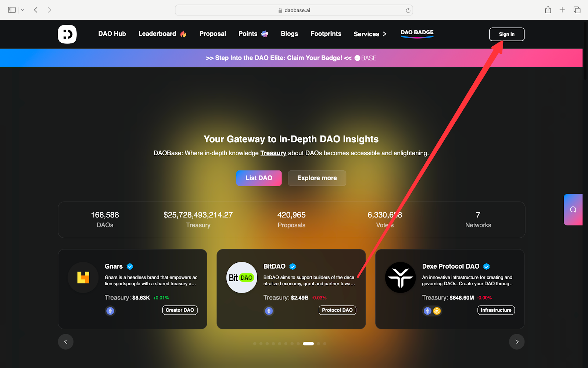This screenshot has width=588, height=368.
Task: Open the Footprints menu item
Action: pyautogui.click(x=326, y=34)
